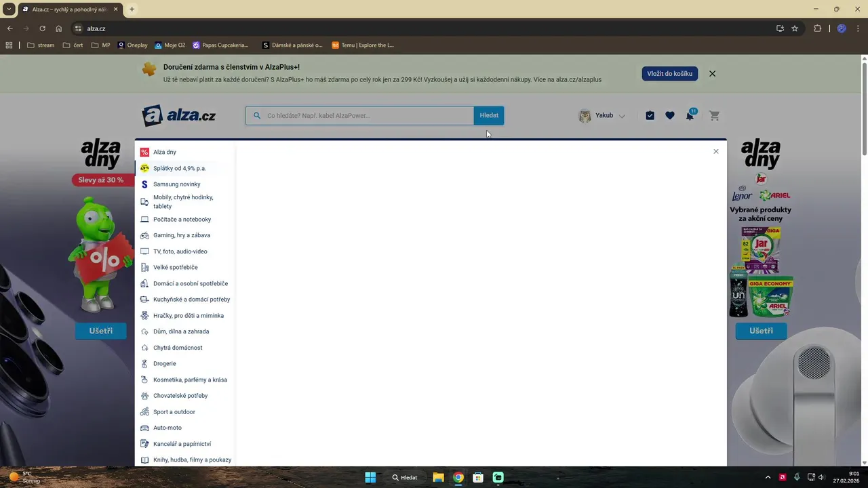Open File Explorer from taskbar
The height and width of the screenshot is (488, 868).
[438, 477]
